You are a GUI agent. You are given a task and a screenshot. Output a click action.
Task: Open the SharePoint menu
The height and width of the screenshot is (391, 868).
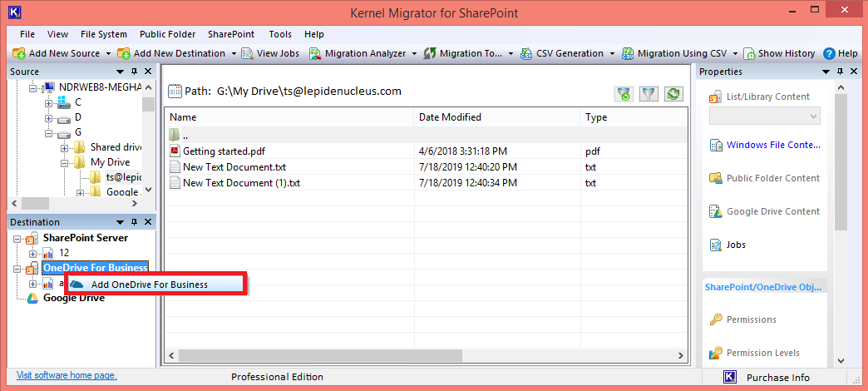click(231, 34)
